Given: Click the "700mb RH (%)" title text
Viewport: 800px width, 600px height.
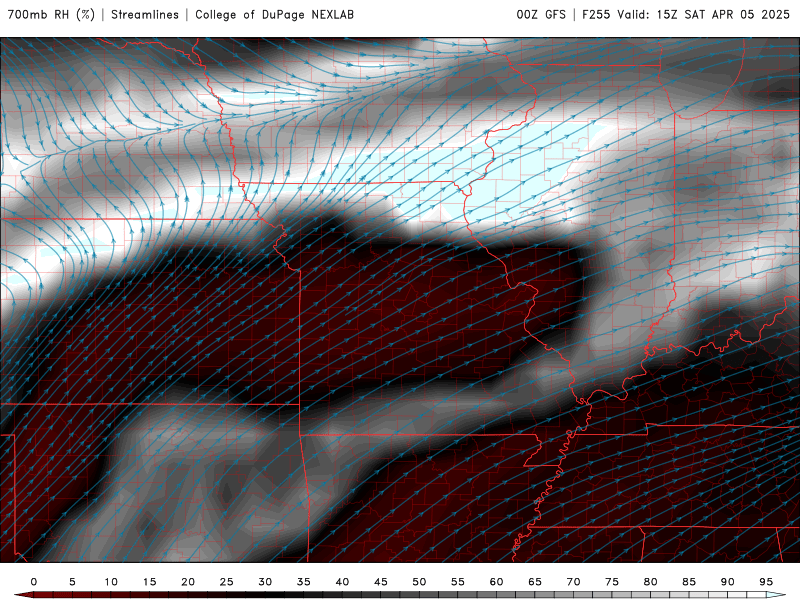Looking at the screenshot, I should (x=52, y=15).
